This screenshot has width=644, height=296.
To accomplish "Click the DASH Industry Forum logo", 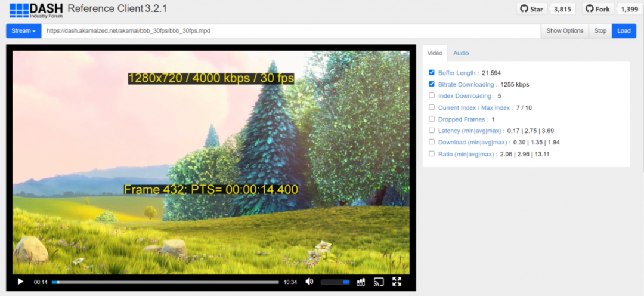I will [x=36, y=10].
